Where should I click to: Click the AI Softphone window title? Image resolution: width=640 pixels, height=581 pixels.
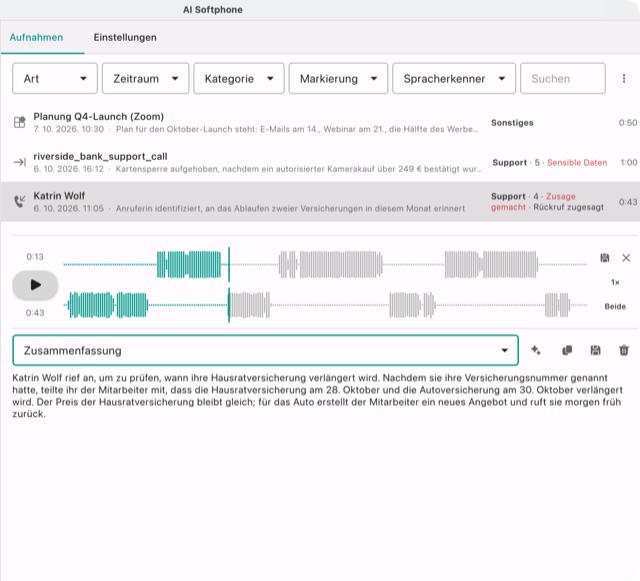click(x=213, y=9)
